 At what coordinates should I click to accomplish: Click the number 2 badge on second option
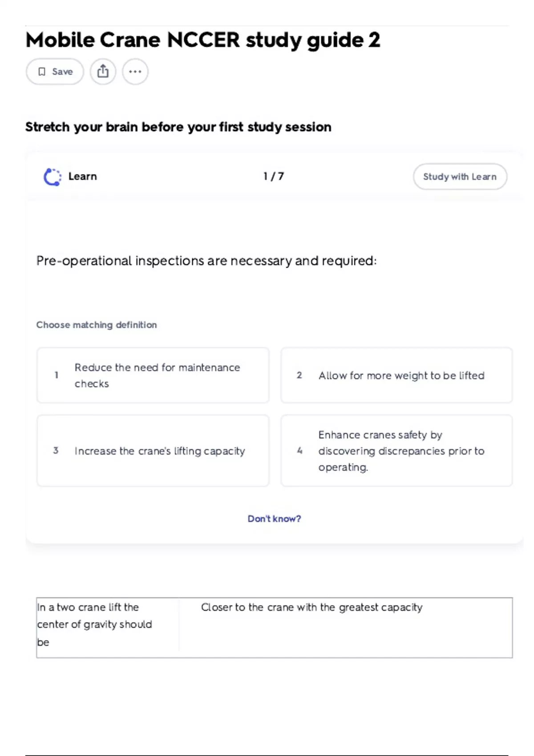click(299, 375)
